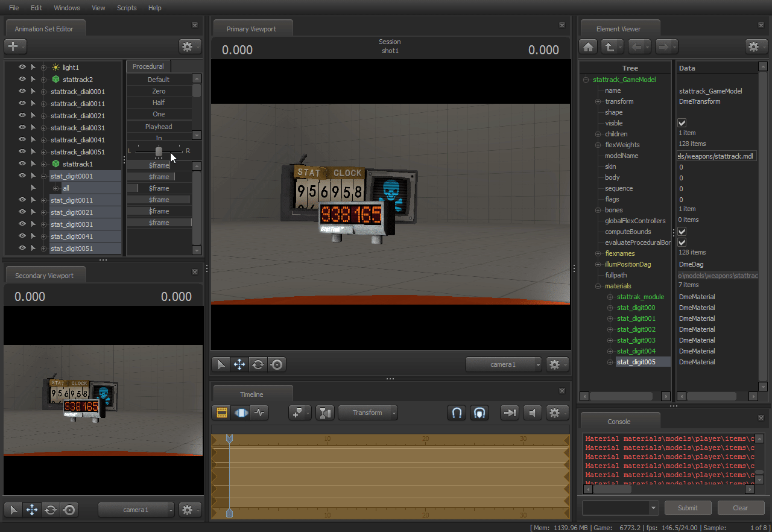
Task: Collapse the materials node
Action: [598, 286]
